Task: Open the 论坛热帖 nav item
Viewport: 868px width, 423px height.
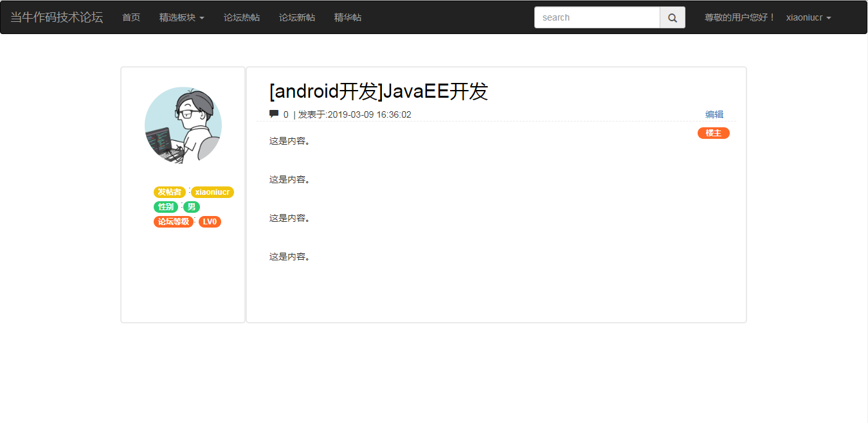Action: coord(242,17)
